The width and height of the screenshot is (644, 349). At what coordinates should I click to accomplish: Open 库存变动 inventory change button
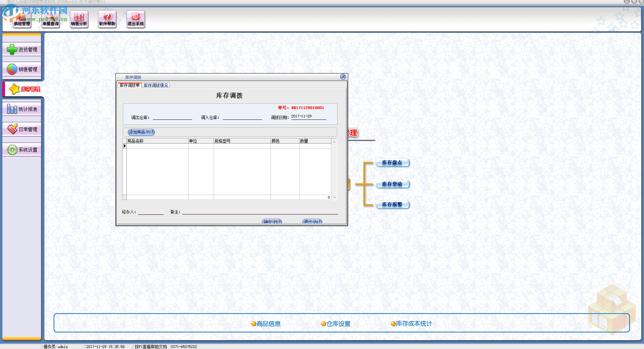(x=392, y=184)
